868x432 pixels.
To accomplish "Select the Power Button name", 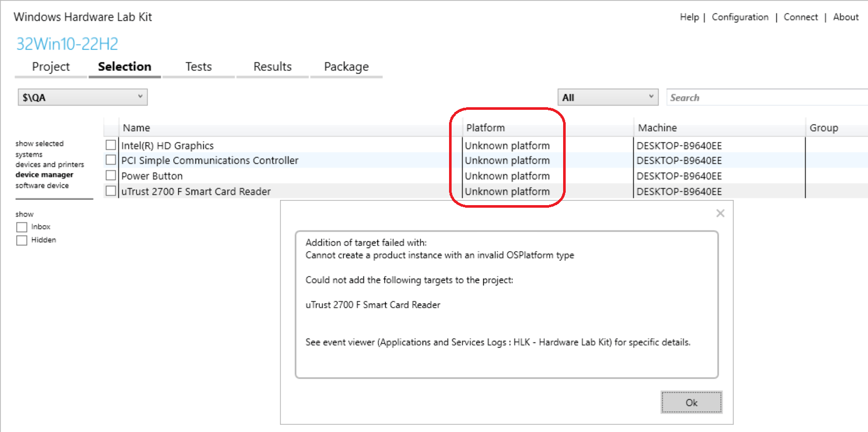I will 152,176.
